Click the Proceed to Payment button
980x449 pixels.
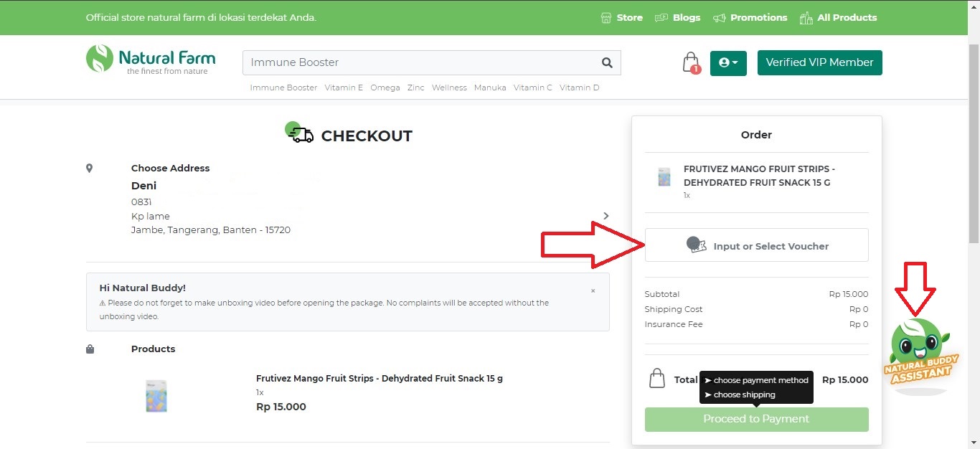coord(756,419)
